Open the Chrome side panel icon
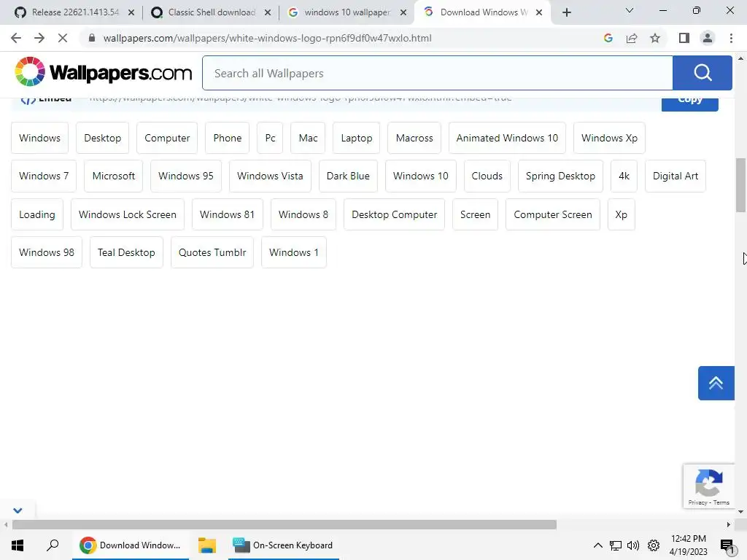 [684, 38]
